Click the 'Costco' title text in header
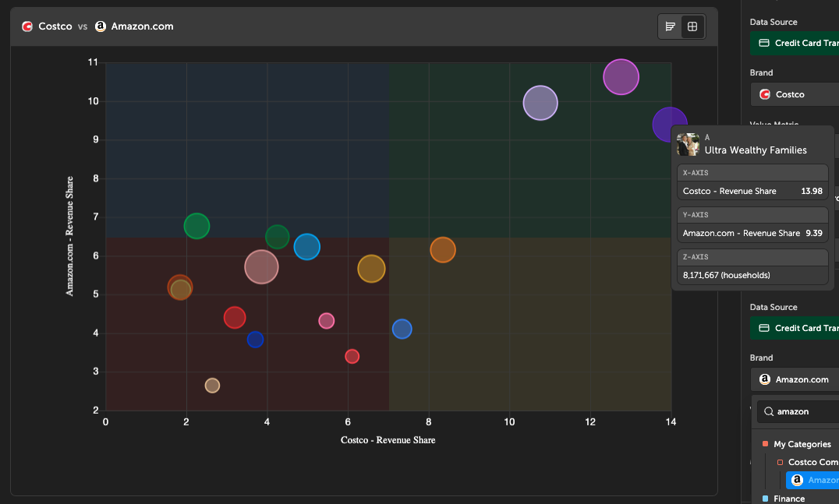839x504 pixels. point(55,26)
